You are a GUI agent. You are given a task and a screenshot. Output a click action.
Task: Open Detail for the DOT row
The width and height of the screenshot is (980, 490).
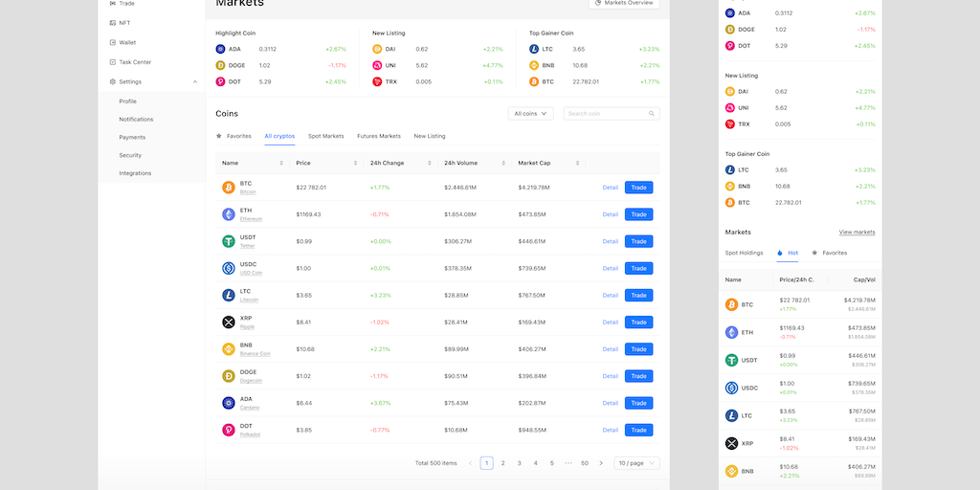coord(610,430)
